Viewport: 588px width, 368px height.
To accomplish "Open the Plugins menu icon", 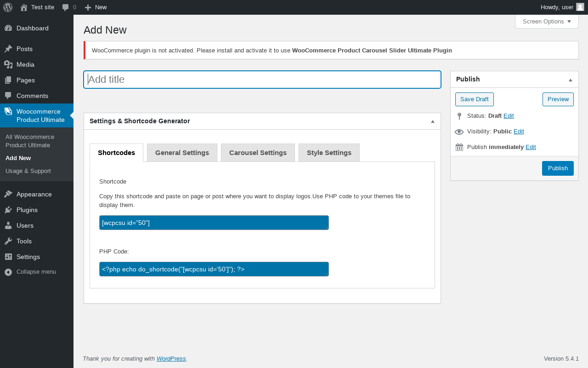I will point(8,210).
